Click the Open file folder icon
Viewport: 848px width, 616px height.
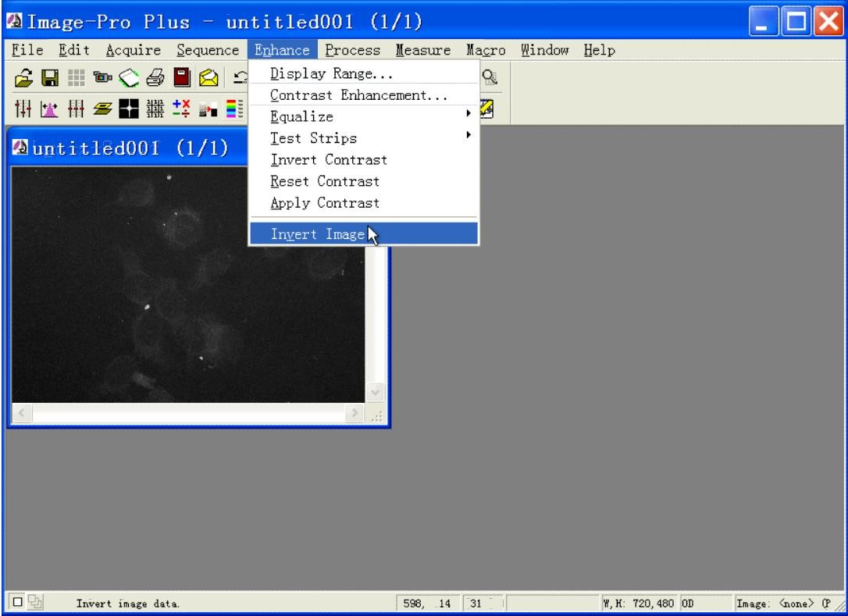23,78
